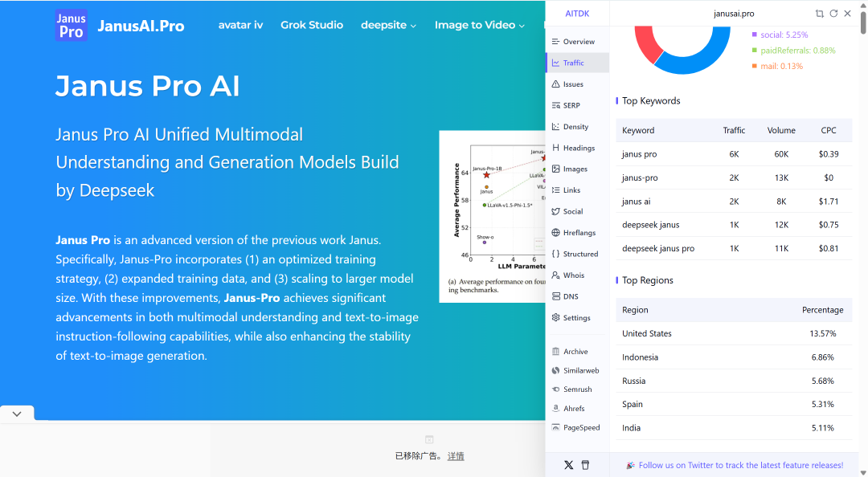Screen dimensions: 868x477
Task: Open the Overview section in AITDK sidebar
Action: (577, 42)
